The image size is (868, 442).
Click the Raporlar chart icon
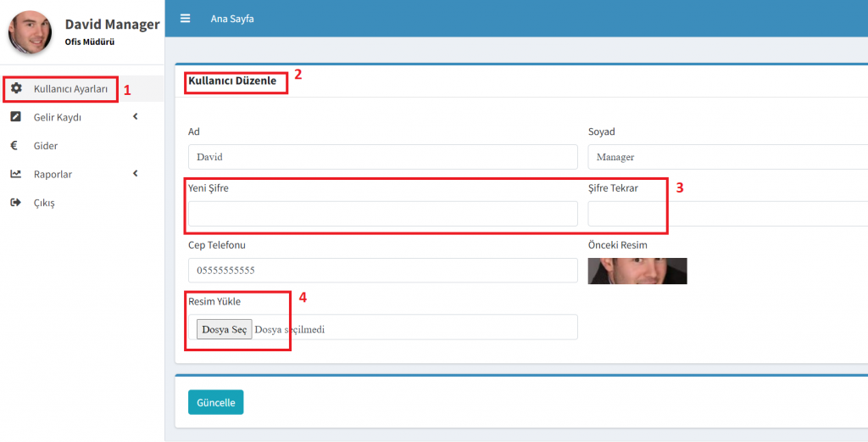[15, 174]
